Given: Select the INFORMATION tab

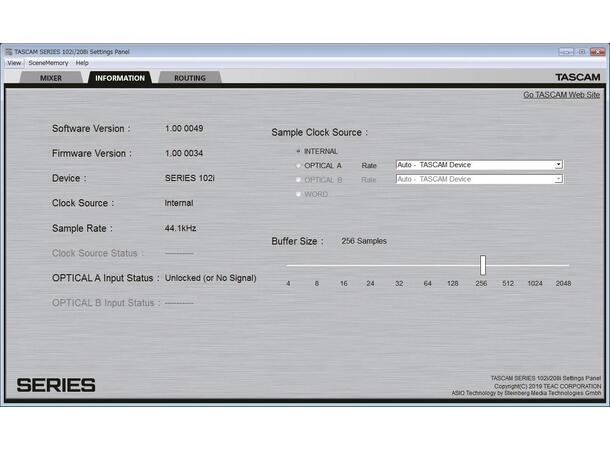Looking at the screenshot, I should point(120,78).
